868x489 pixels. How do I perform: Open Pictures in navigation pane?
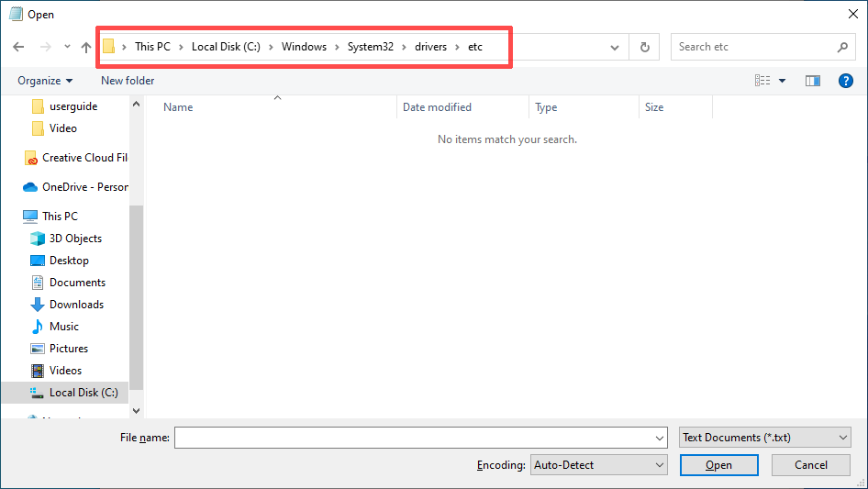[x=60, y=349]
